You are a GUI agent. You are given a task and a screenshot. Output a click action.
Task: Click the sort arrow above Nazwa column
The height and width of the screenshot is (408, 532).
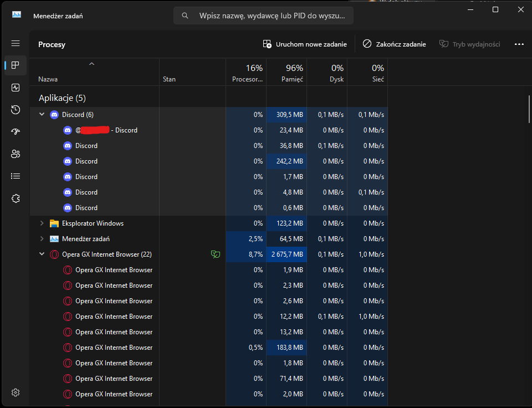(x=91, y=64)
